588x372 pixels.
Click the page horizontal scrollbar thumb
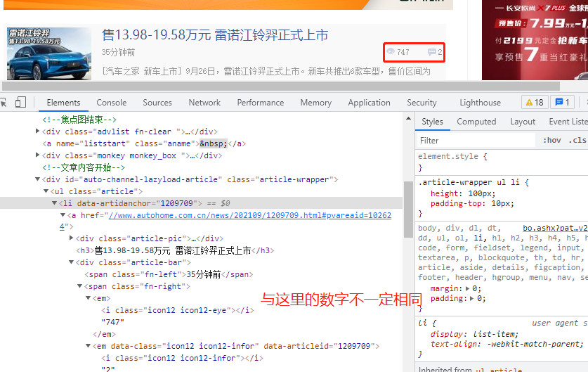pos(281,86)
